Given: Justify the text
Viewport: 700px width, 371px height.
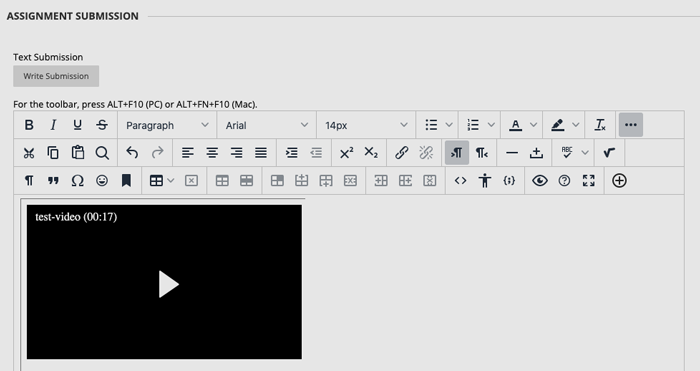Looking at the screenshot, I should [x=261, y=153].
